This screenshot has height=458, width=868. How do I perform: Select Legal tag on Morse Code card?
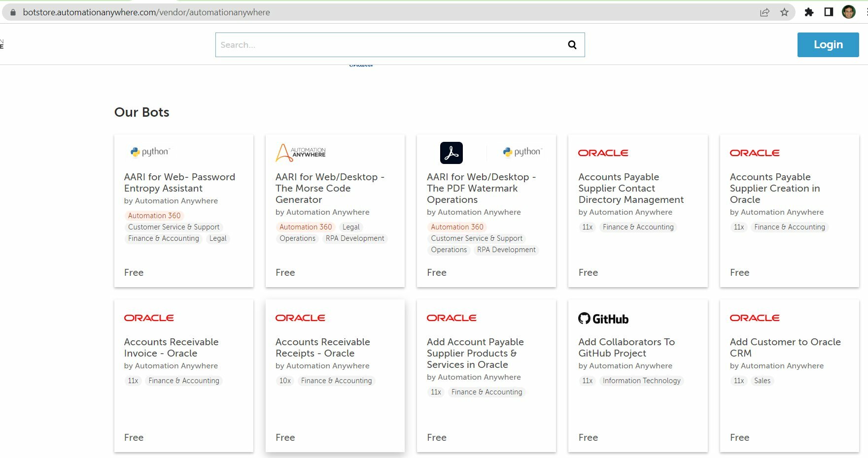pos(351,227)
